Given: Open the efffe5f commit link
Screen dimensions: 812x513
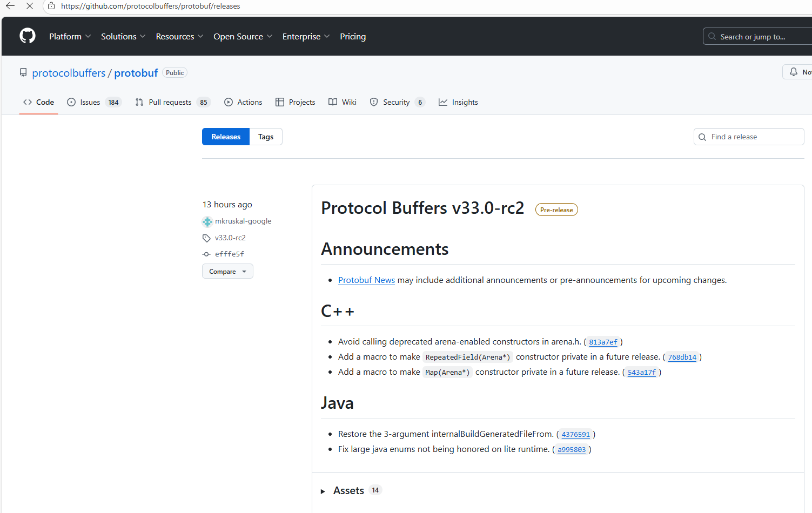Looking at the screenshot, I should (230, 254).
